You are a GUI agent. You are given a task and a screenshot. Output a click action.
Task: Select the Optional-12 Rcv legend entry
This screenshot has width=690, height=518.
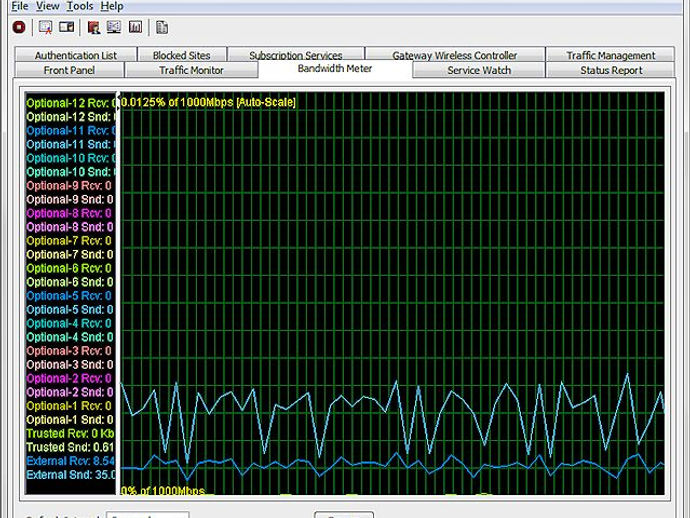coord(71,103)
